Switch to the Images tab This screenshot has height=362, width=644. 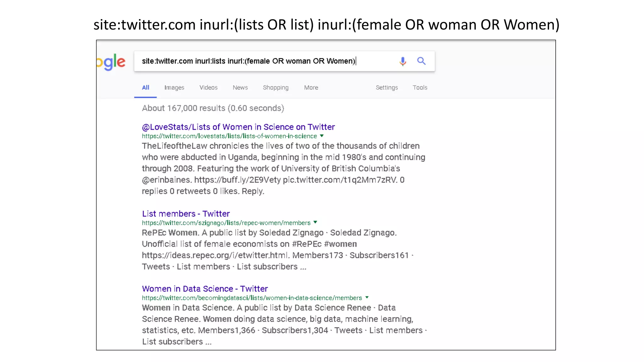pyautogui.click(x=174, y=88)
